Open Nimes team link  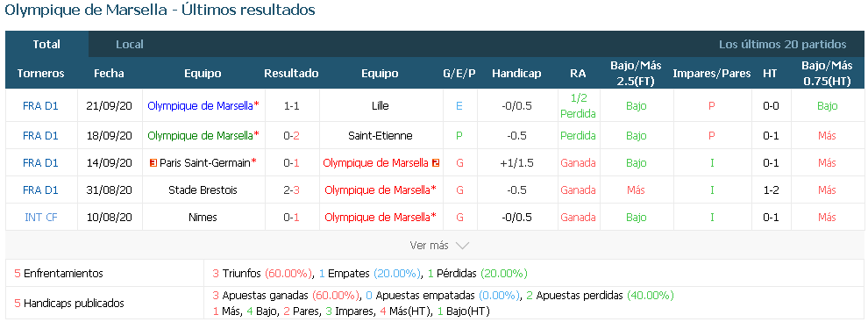[x=203, y=218]
